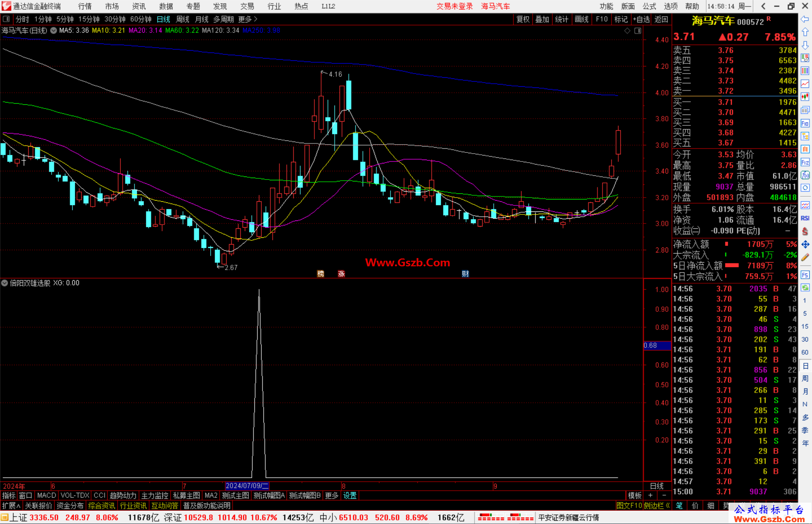Open the tree structure sidebar icon
812x524 pixels.
805,136
